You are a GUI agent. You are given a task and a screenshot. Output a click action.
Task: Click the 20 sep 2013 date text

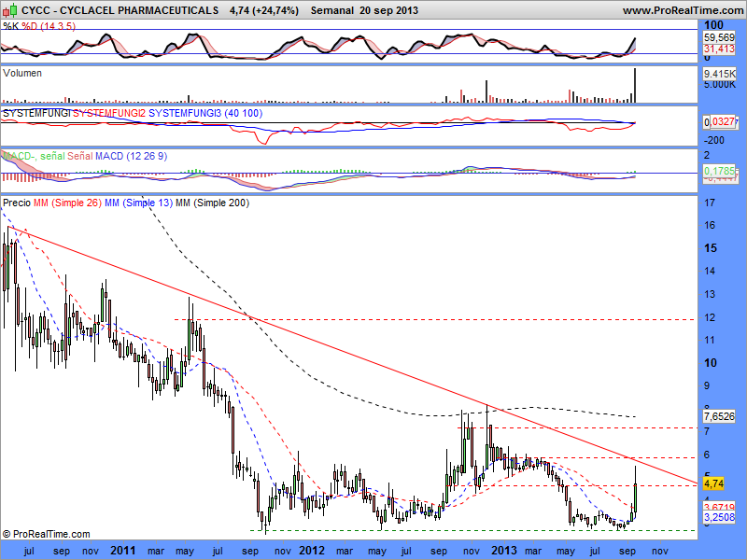click(388, 10)
